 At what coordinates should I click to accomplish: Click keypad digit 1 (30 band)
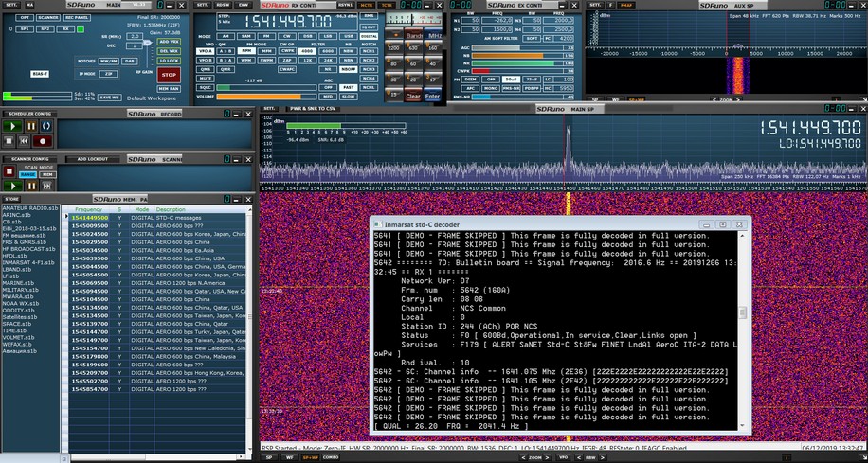tap(393, 80)
